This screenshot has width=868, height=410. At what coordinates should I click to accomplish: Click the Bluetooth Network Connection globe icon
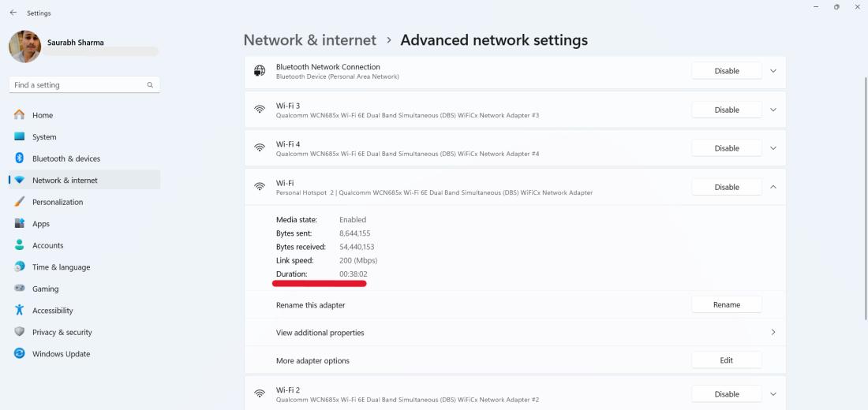(259, 71)
